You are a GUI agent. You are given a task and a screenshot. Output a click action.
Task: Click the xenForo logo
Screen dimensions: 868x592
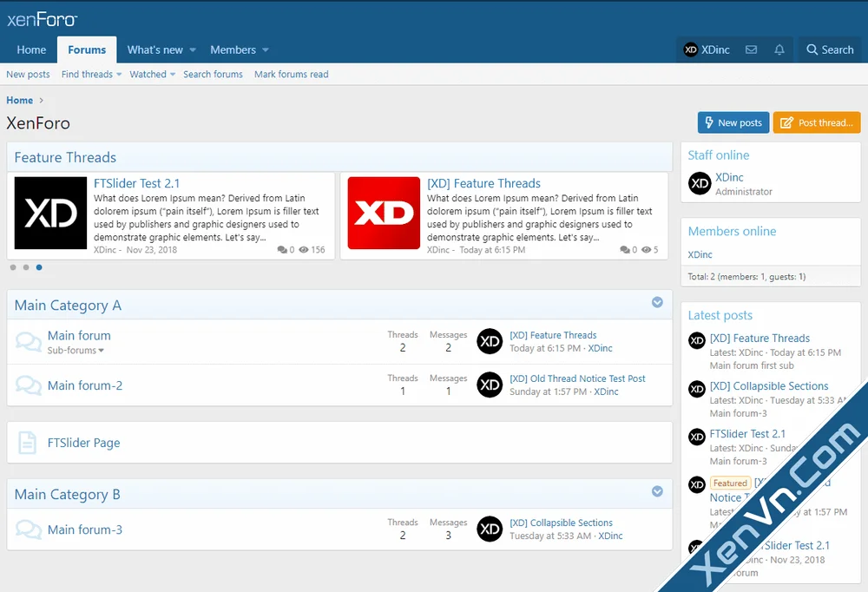[x=42, y=19]
